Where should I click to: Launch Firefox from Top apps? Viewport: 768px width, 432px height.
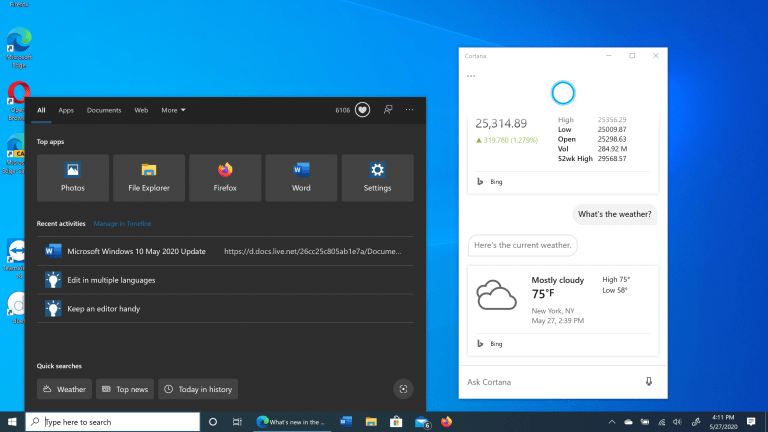tap(225, 178)
